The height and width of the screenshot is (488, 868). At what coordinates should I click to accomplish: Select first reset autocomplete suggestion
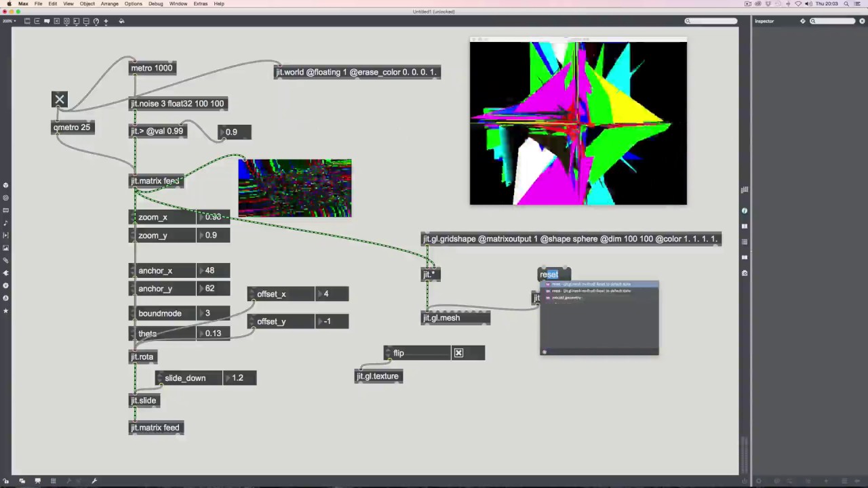tap(599, 284)
